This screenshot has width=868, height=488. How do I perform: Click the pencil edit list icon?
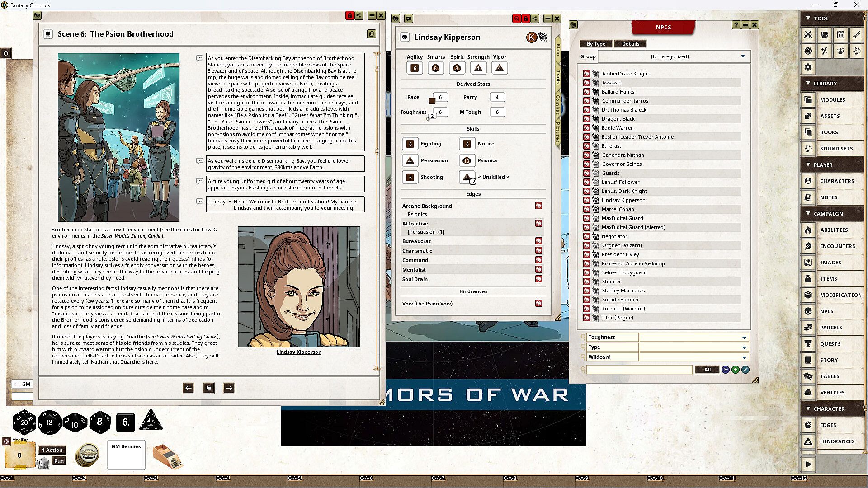pos(745,370)
